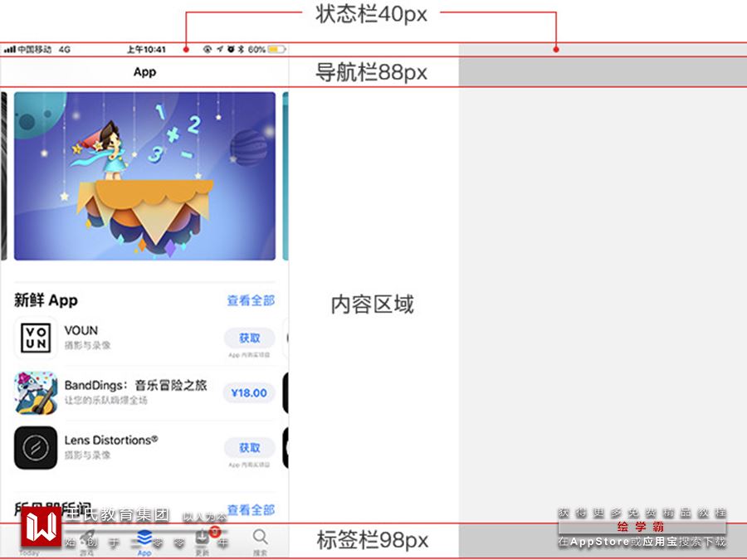The height and width of the screenshot is (560, 747).
Task: Open the BandDings app icon
Action: 36,393
